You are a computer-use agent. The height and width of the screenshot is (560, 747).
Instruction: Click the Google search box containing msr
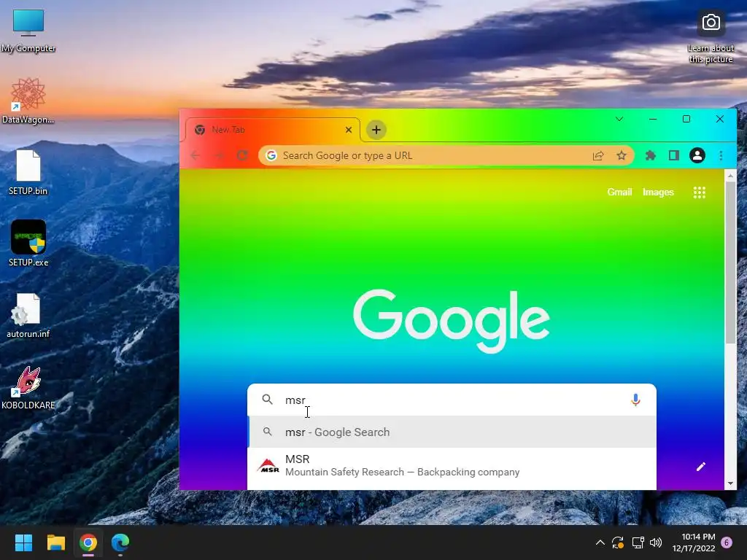point(452,400)
